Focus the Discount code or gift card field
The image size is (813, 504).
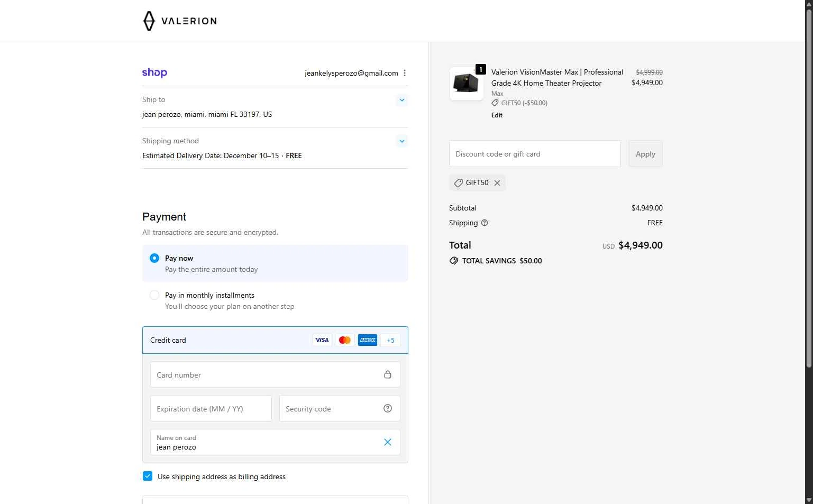[535, 153]
